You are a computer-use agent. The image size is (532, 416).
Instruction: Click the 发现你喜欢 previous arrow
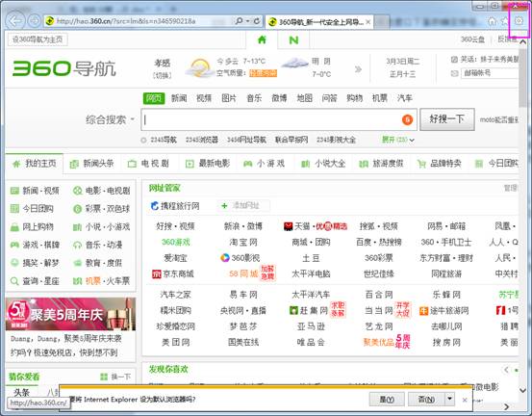507,370
